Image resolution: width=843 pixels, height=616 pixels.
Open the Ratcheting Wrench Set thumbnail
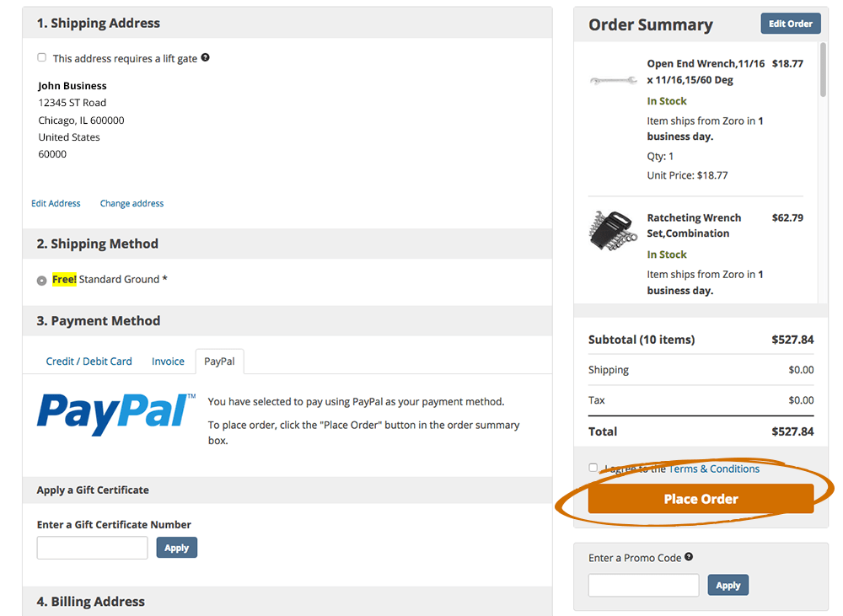point(611,230)
